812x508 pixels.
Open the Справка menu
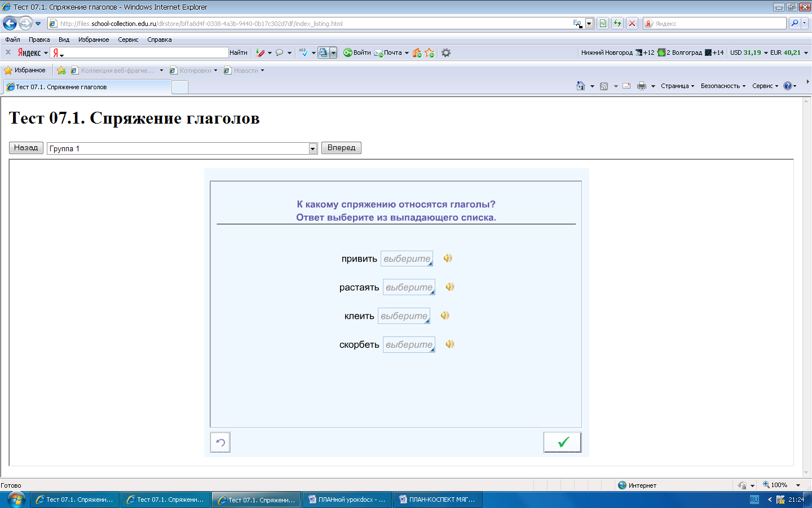(x=159, y=40)
